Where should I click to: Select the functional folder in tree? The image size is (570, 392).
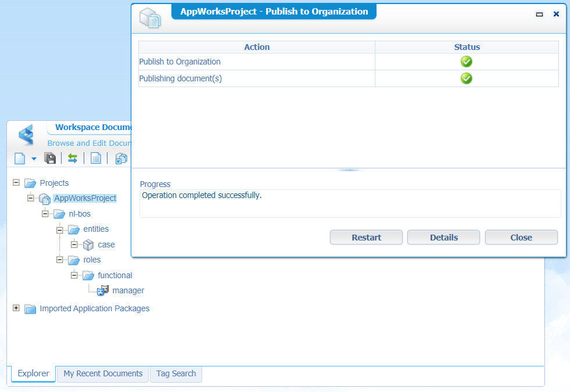tap(114, 275)
